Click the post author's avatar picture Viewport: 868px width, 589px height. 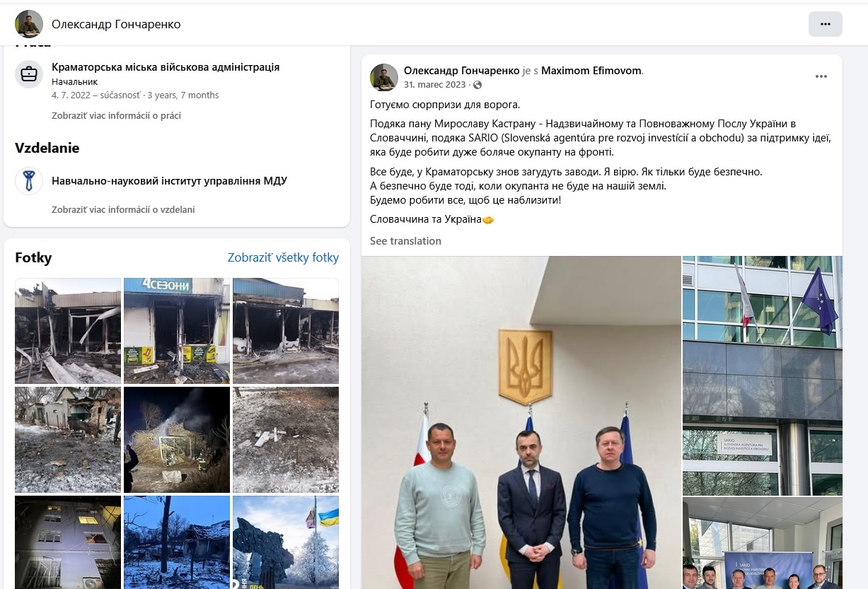pos(384,77)
